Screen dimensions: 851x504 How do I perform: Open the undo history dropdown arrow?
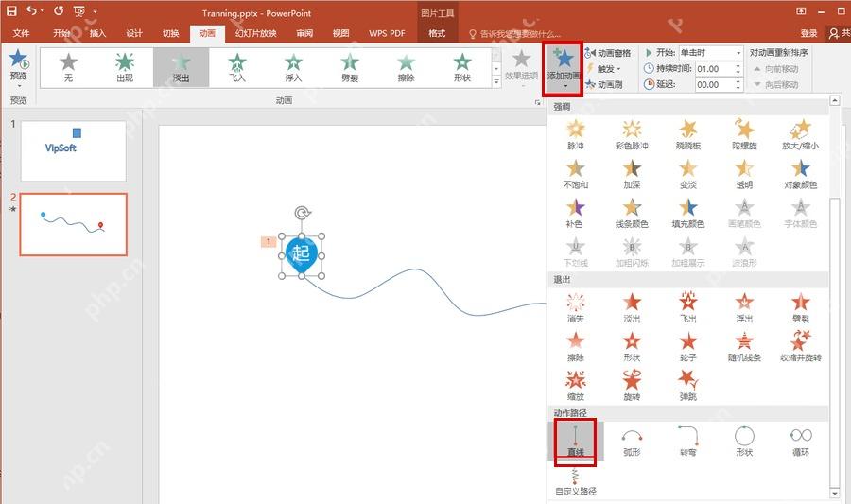tap(43, 10)
